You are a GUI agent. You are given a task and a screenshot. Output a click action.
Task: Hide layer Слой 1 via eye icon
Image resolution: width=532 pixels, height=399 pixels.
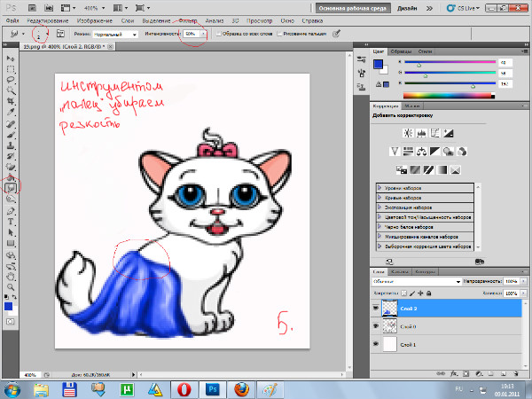[x=376, y=344]
